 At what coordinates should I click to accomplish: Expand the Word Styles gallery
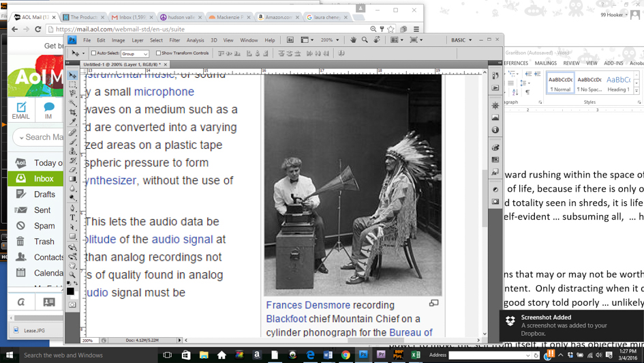(637, 89)
